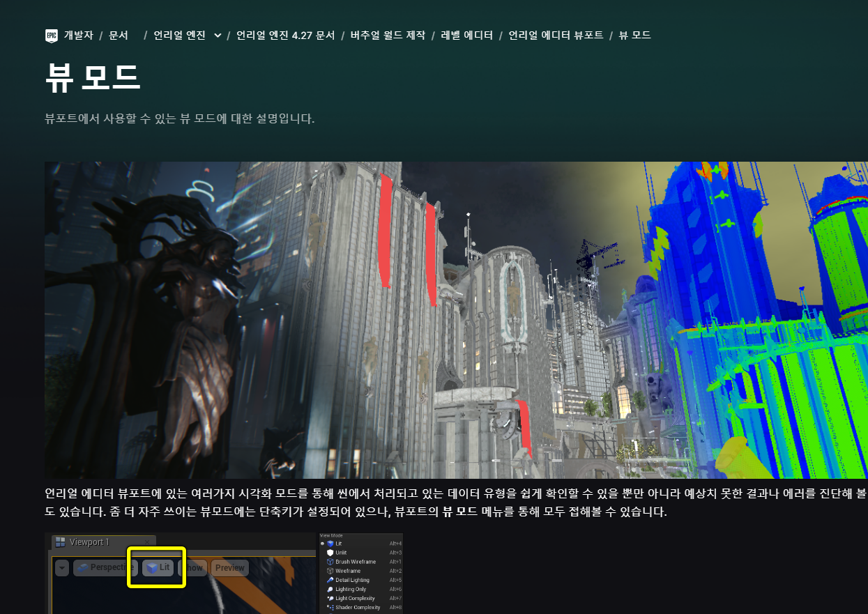
Task: Select the 뷰 모드 breadcrumb item
Action: [634, 35]
